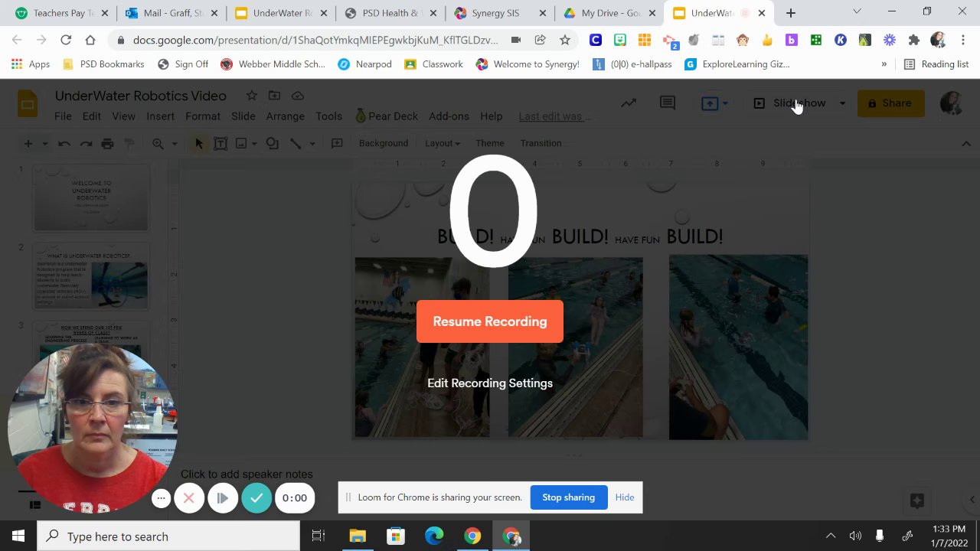This screenshot has width=980, height=551.
Task: Expand Slideshow options dropdown arrow
Action: click(x=842, y=103)
